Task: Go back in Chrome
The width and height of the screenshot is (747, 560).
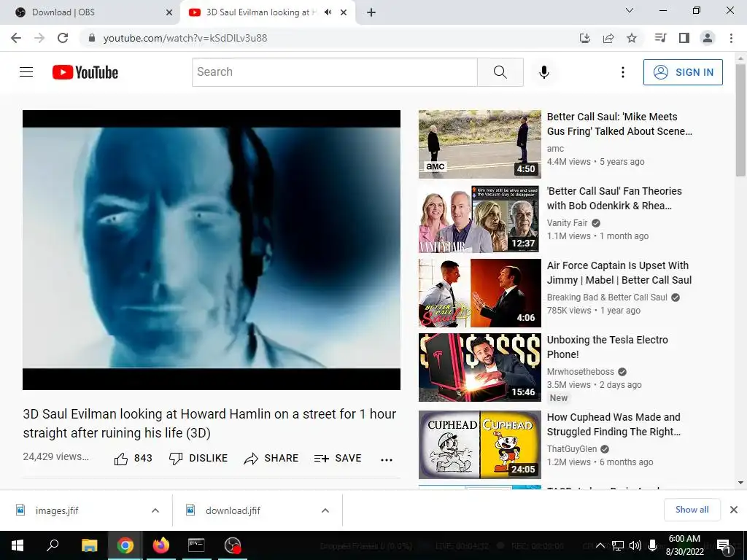Action: click(16, 38)
